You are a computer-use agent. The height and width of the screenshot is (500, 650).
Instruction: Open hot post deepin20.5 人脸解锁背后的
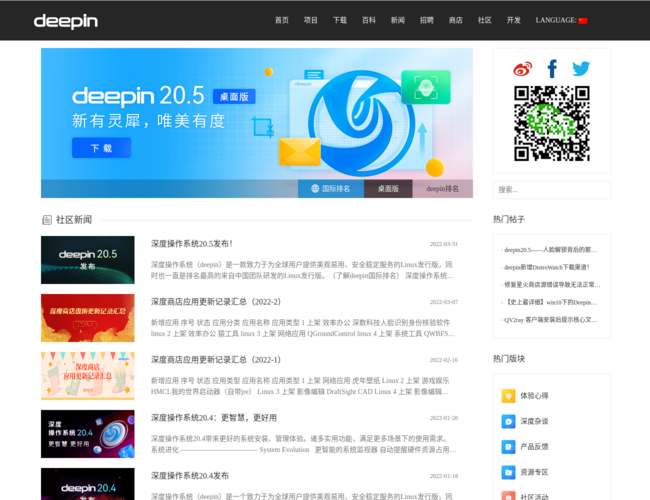[x=549, y=250]
